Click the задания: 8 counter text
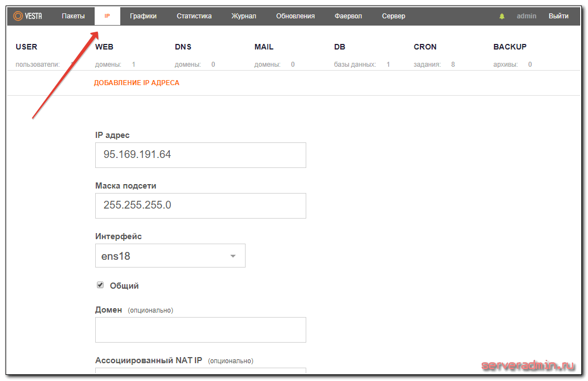 434,65
